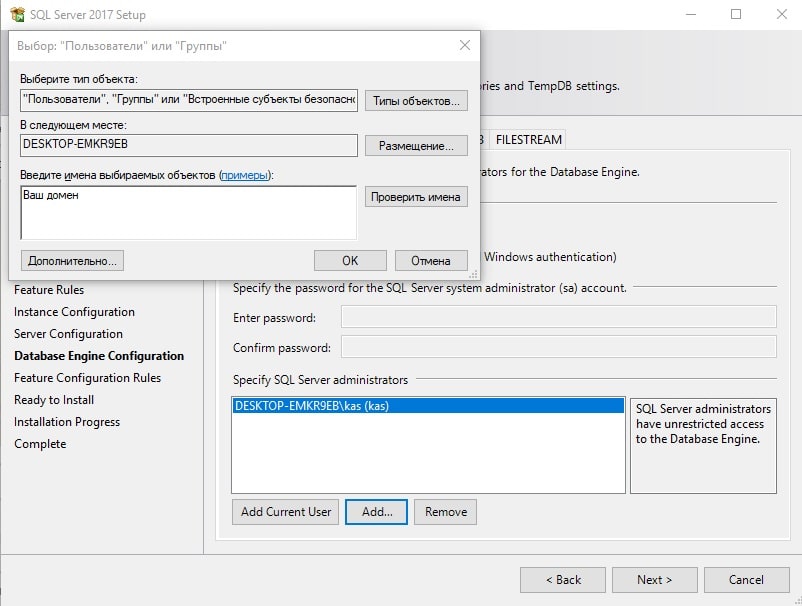This screenshot has width=802, height=606.
Task: Cancel the dialog with Отмена
Action: tap(431, 261)
